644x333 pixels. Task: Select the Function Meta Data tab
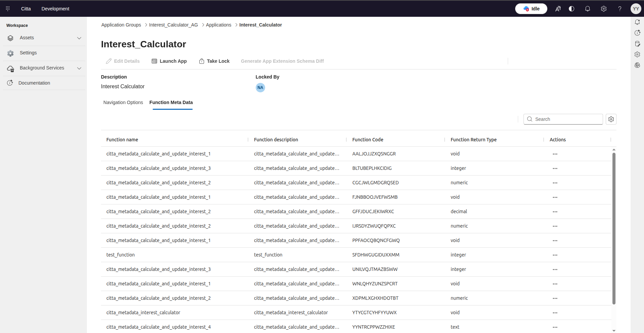(x=171, y=102)
